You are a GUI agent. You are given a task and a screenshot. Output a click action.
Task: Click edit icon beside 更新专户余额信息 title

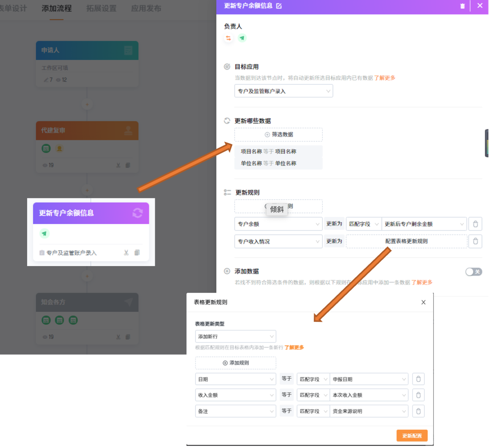coord(279,6)
